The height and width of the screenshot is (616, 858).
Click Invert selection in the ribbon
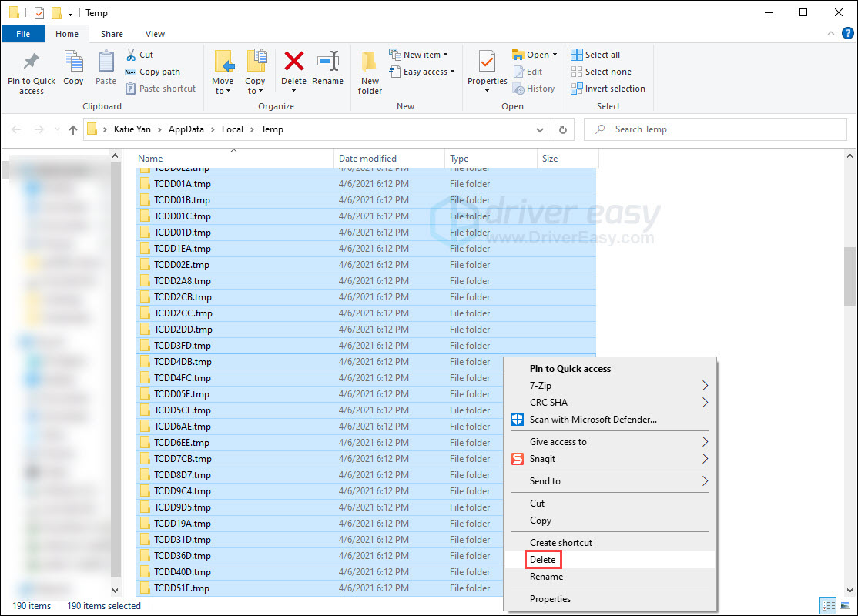click(x=608, y=89)
